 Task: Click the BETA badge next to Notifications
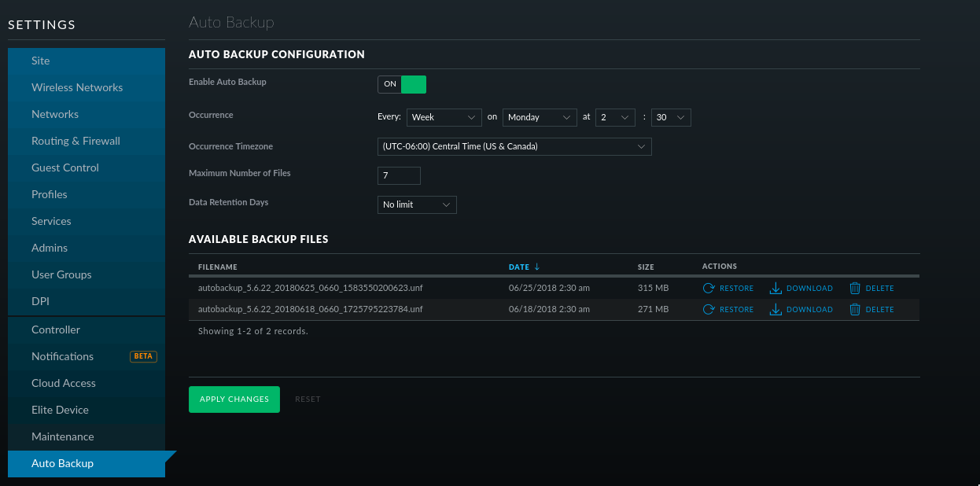[x=143, y=356]
